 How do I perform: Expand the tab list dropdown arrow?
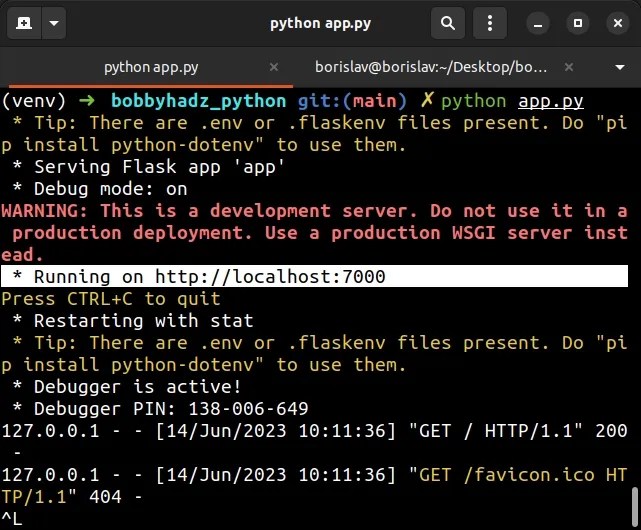point(620,67)
